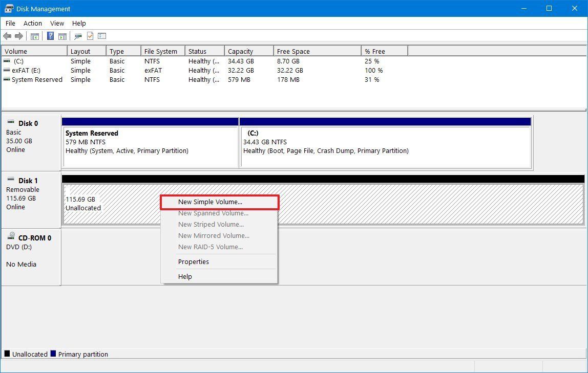Toggle the Show/Hide Console Tree toolbar icon

(34, 36)
